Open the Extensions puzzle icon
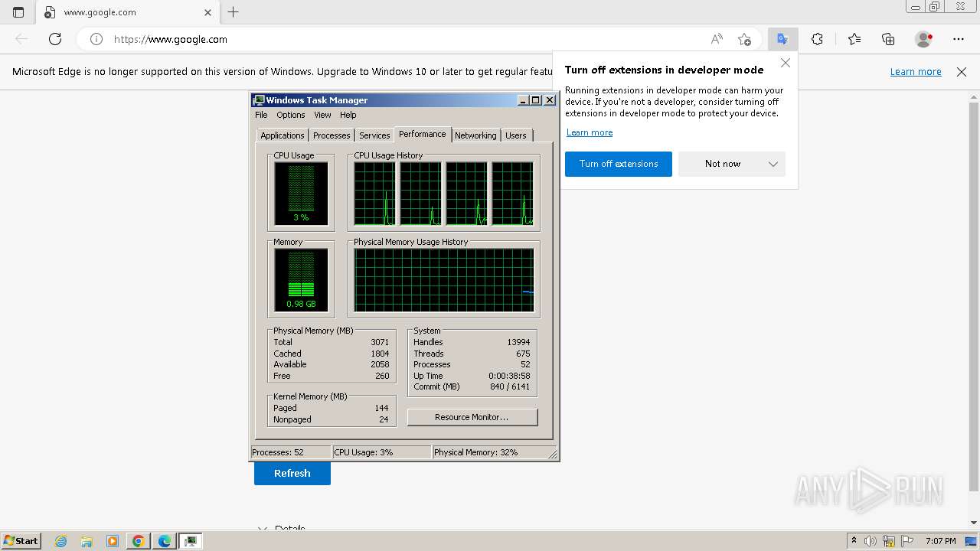 (x=817, y=39)
